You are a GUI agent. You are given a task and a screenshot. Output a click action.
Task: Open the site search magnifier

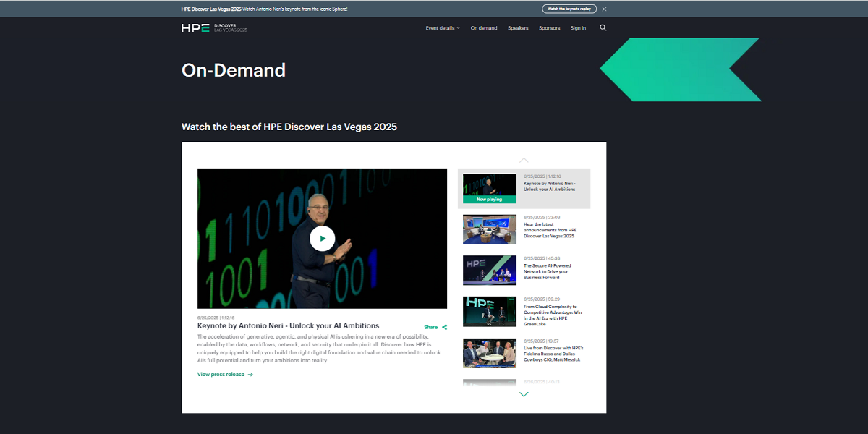(603, 28)
